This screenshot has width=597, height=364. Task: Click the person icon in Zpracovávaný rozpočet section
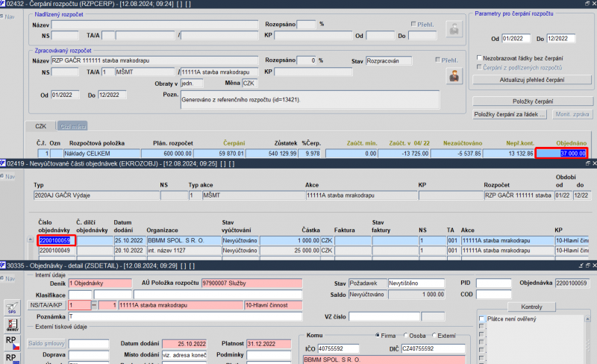[x=454, y=76]
